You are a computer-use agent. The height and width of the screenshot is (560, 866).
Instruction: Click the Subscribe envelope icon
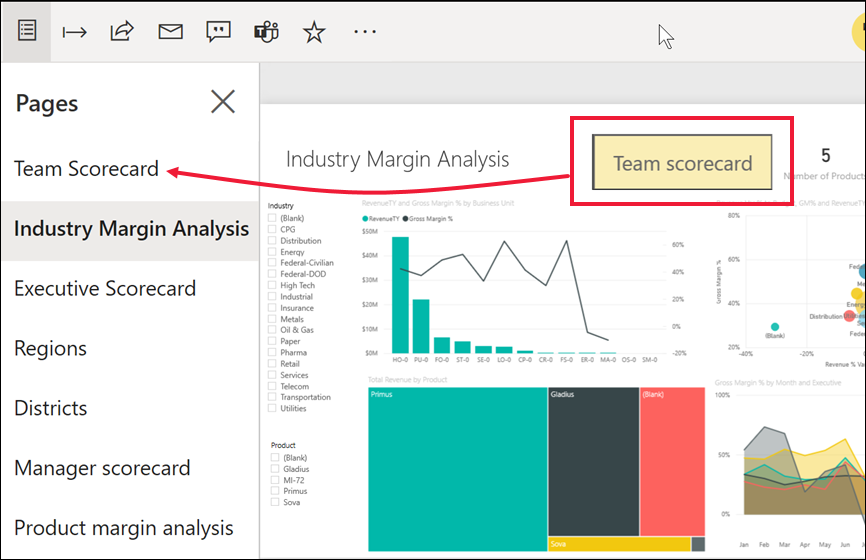[x=171, y=31]
